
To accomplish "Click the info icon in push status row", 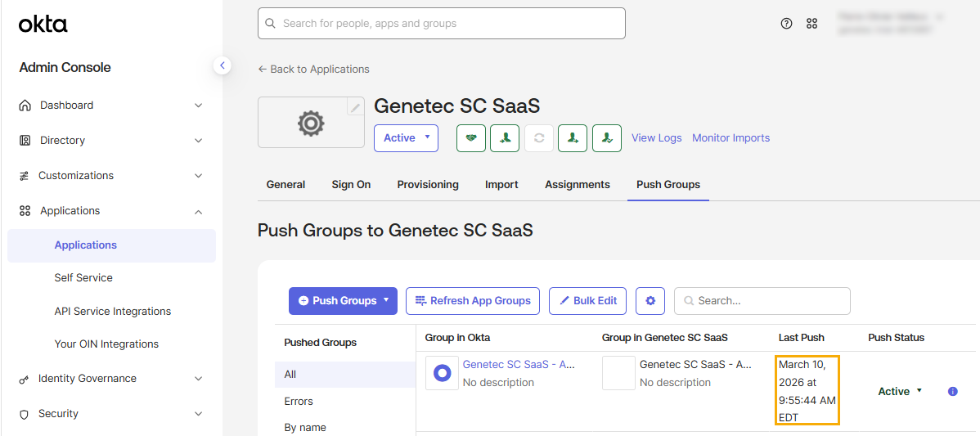I will pos(952,392).
